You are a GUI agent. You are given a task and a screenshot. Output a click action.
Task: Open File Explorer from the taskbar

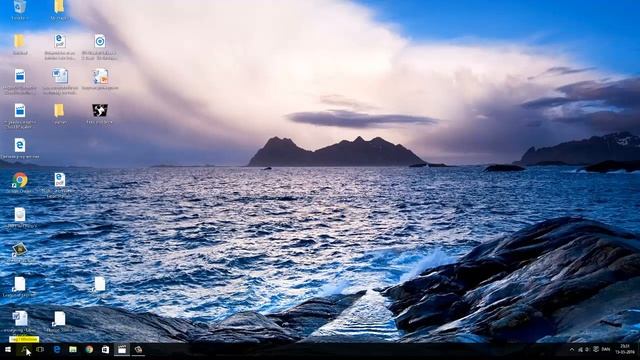[73, 350]
